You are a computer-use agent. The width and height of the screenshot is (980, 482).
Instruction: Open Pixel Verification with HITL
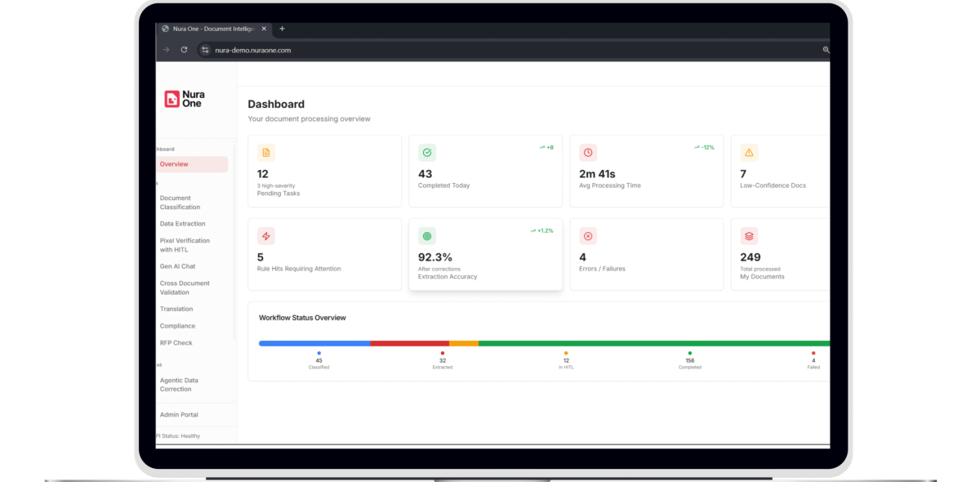coord(185,245)
